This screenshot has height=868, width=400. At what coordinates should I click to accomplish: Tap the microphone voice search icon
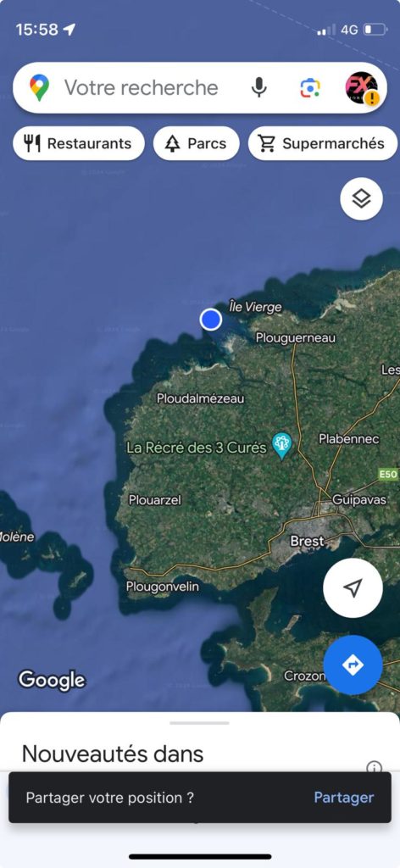(x=258, y=87)
